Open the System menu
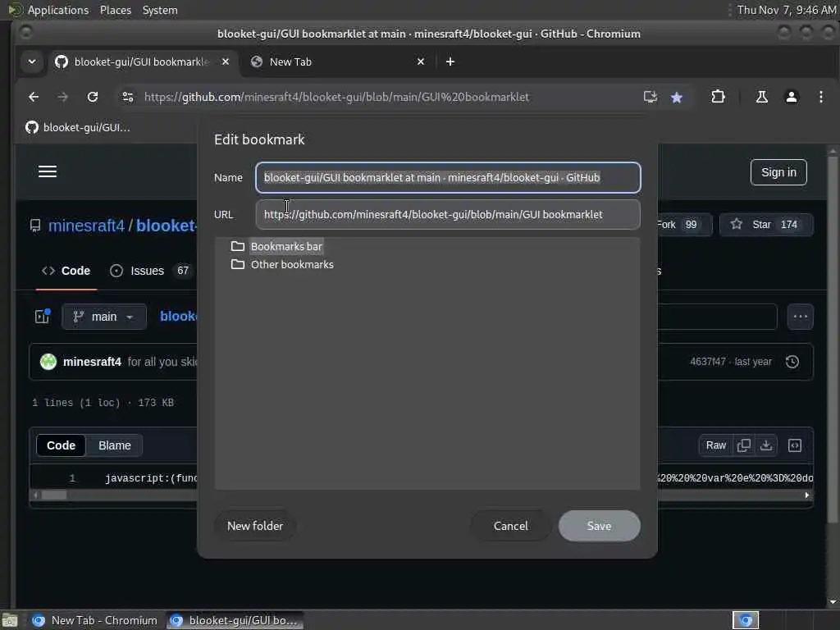This screenshot has width=840, height=630. [160, 10]
